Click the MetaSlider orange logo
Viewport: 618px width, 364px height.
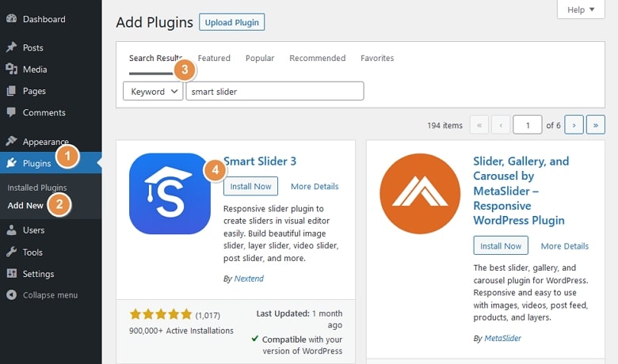(x=420, y=194)
